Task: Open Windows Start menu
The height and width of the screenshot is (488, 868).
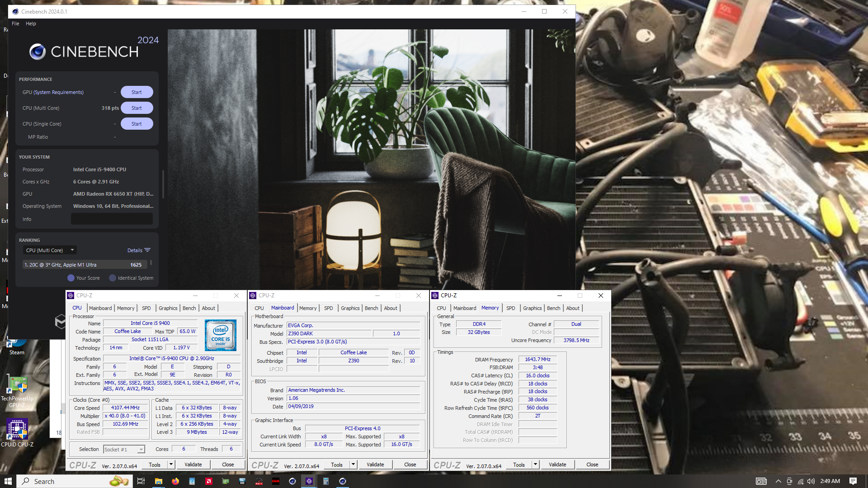Action: click(x=8, y=481)
